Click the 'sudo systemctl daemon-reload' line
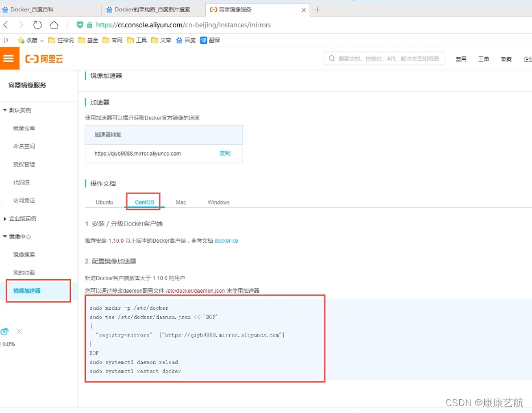 coord(134,362)
